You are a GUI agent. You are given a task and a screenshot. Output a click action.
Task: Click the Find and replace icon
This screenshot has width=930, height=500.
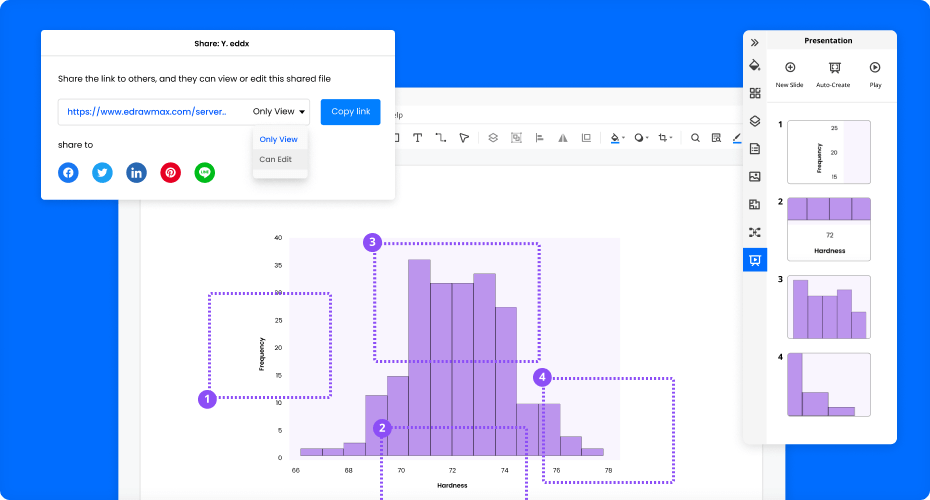(716, 138)
